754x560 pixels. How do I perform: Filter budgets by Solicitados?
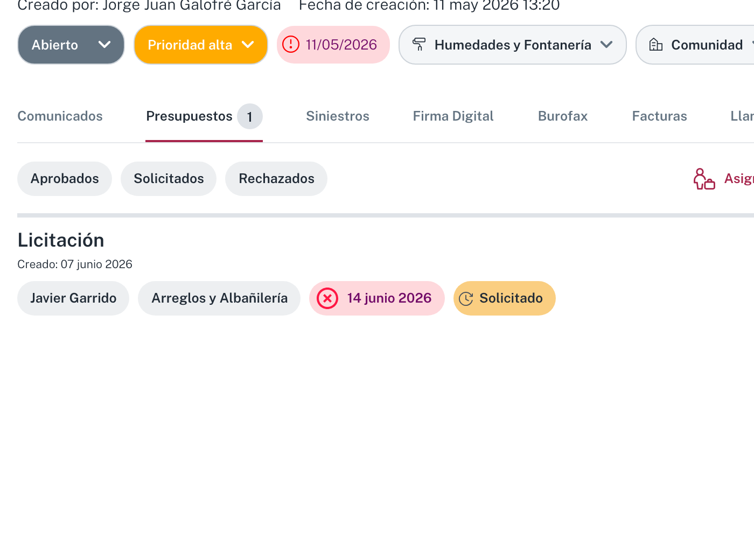click(x=169, y=179)
